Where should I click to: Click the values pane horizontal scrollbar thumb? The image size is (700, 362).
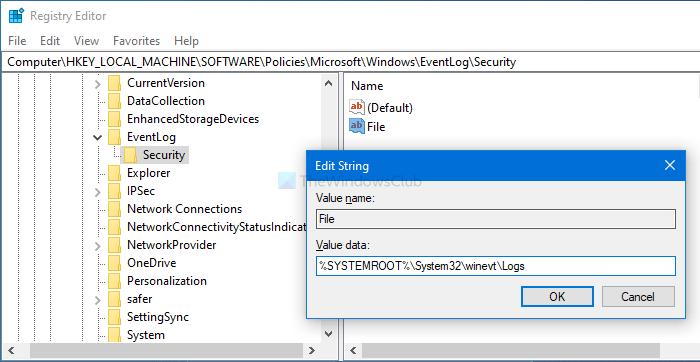point(511,350)
